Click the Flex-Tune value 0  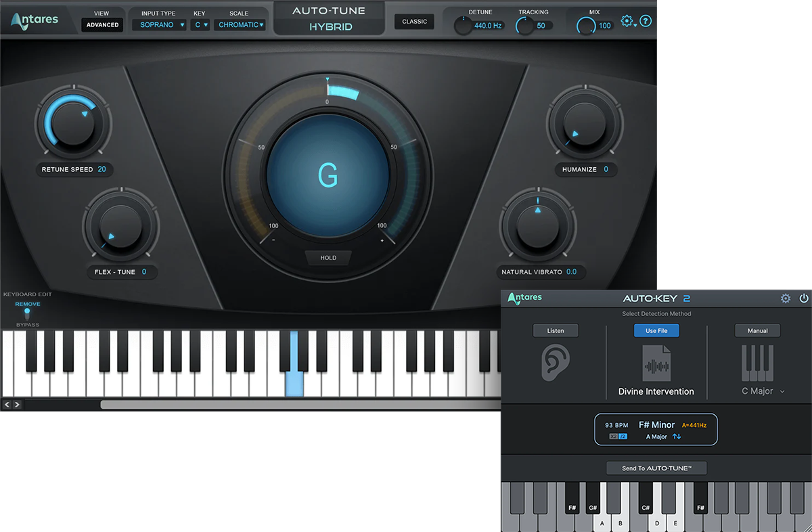(x=143, y=272)
